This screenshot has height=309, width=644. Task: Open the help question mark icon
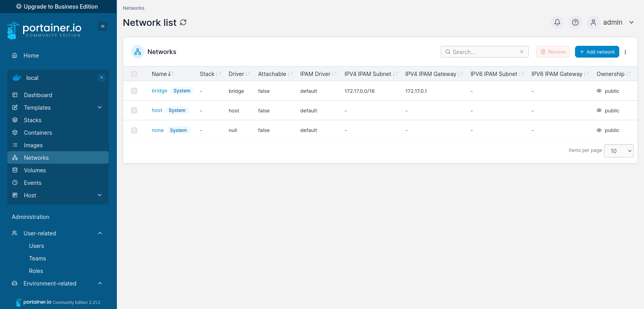tap(575, 22)
